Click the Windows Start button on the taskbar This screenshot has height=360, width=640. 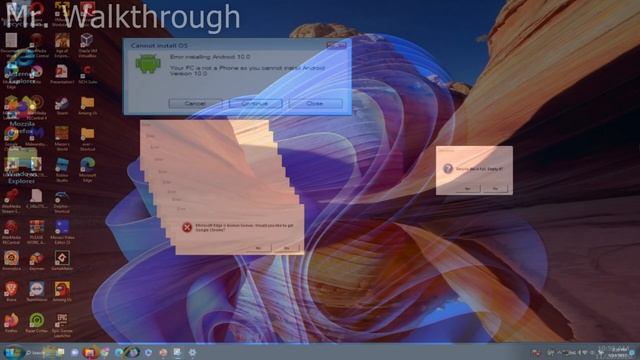[13, 352]
